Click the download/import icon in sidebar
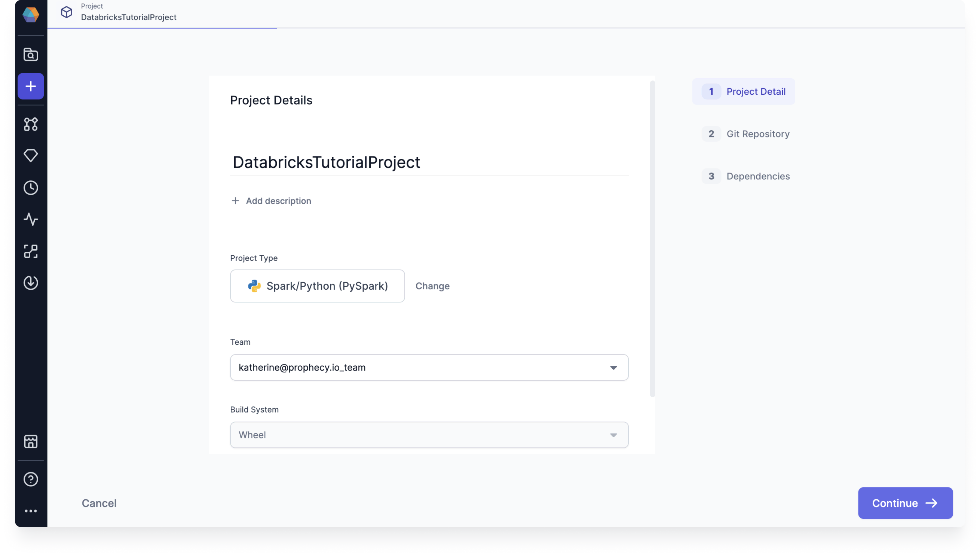Viewport: 980px width, 557px height. (x=30, y=282)
